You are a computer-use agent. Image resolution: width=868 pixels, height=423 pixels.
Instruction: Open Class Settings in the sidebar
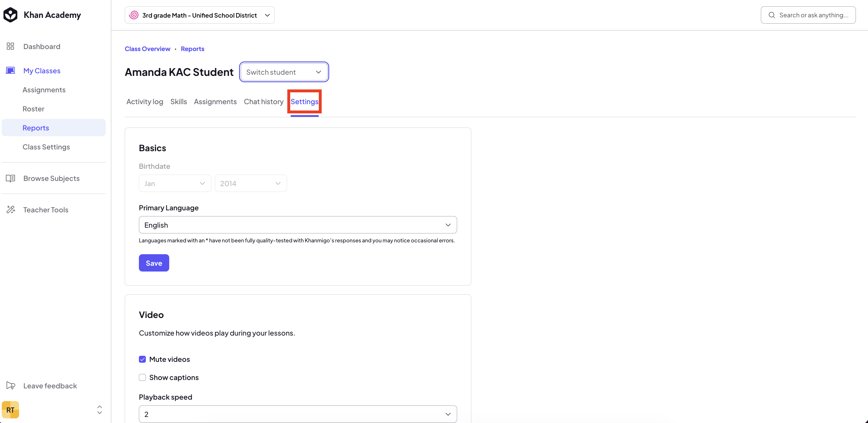[46, 147]
